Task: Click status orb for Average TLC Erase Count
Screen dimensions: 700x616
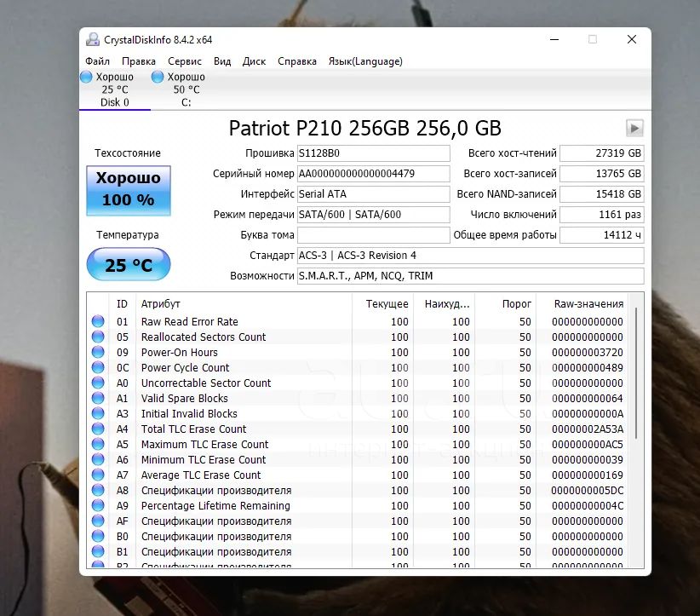Action: click(98, 475)
